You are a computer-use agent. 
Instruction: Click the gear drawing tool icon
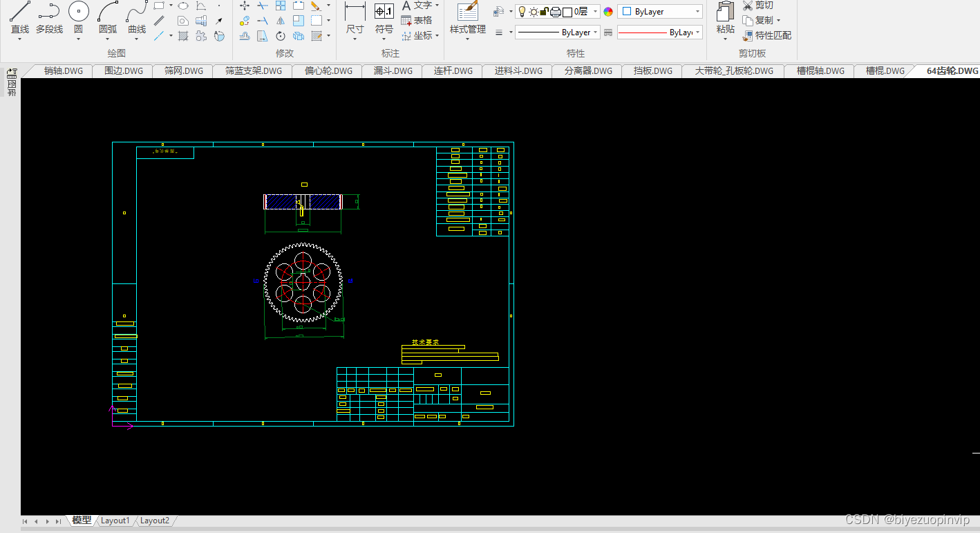(201, 36)
